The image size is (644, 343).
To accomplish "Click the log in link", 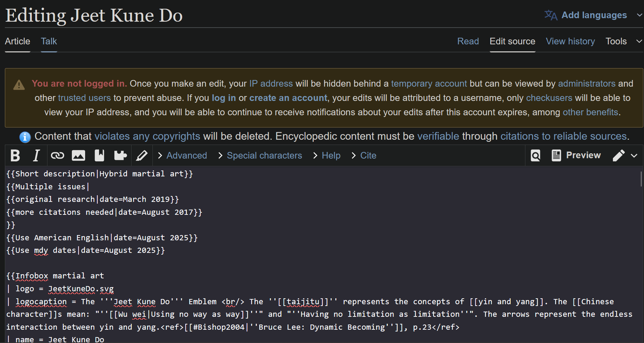I will point(224,98).
